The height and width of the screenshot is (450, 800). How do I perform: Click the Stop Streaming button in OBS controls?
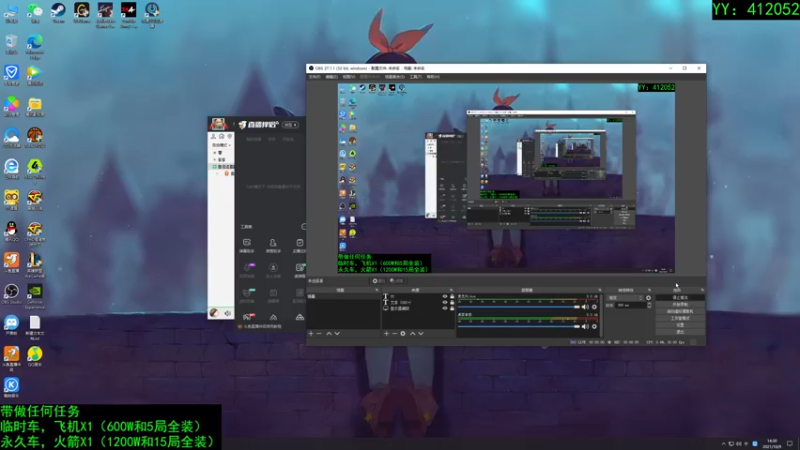680,297
